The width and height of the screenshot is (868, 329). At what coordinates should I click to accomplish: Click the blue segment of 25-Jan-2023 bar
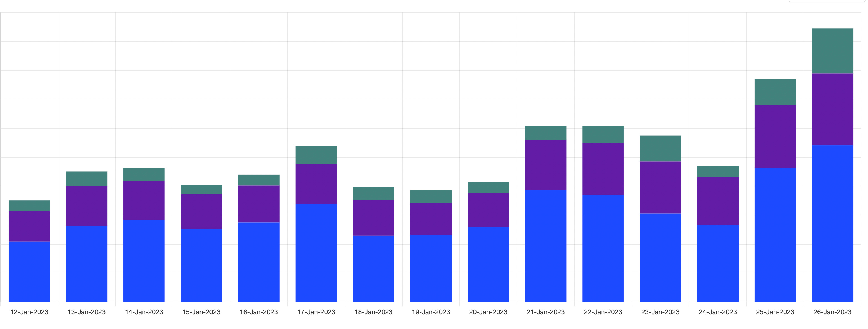(x=775, y=235)
